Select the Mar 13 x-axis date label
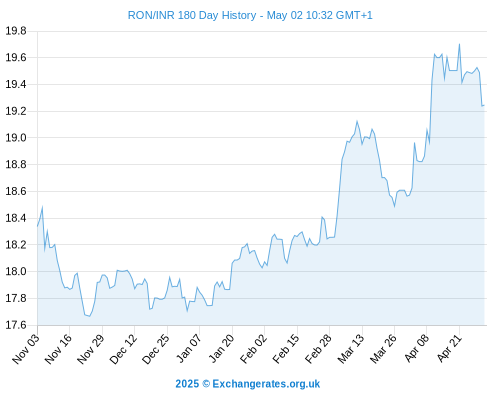The width and height of the screenshot is (495, 400). pos(351,348)
